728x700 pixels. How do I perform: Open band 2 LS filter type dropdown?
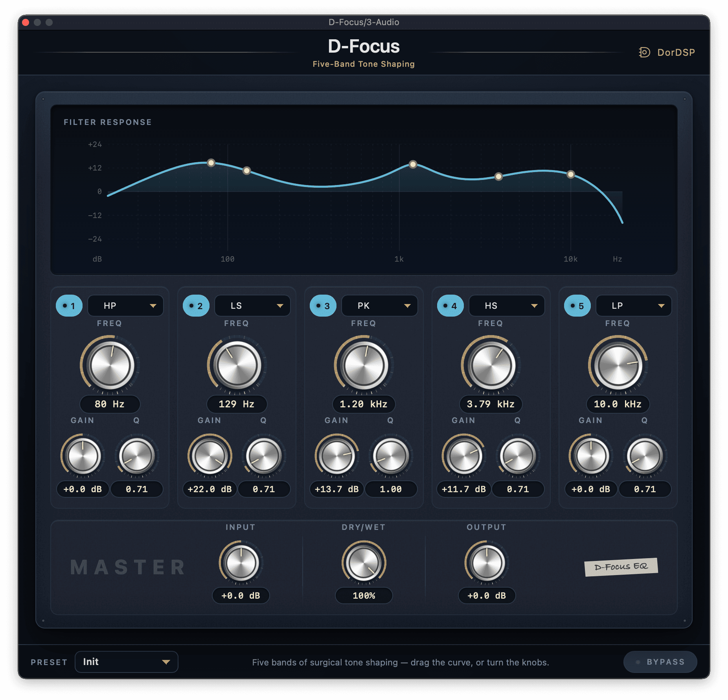[x=253, y=306]
